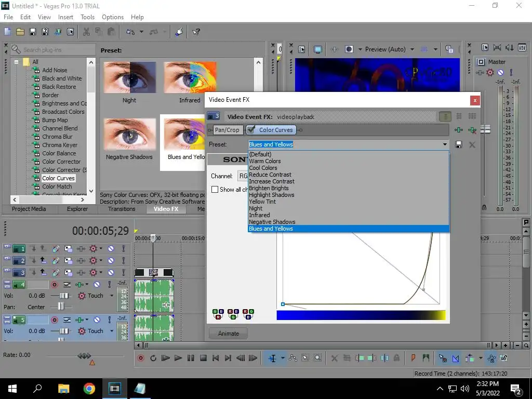Select Infrared in preset dropdown list

click(349, 215)
